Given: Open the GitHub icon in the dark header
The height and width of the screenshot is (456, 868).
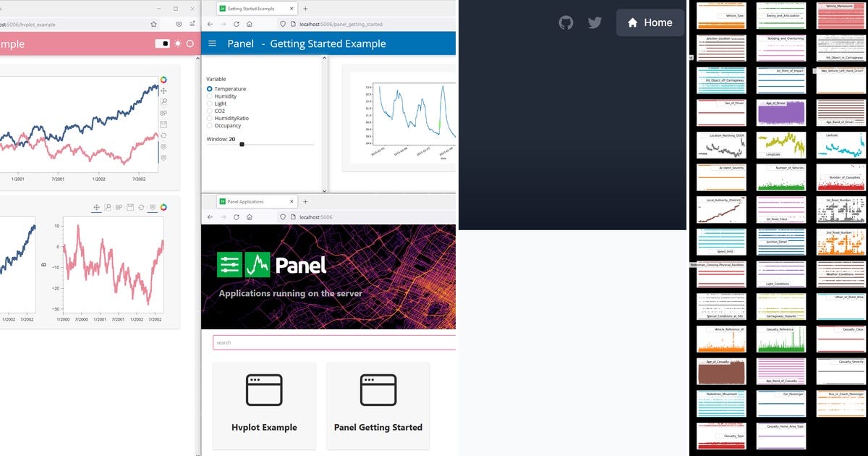Looking at the screenshot, I should pyautogui.click(x=566, y=22).
